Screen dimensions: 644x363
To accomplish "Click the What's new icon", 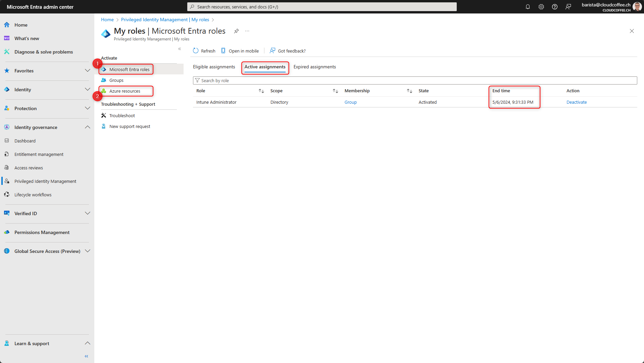I will [x=7, y=38].
